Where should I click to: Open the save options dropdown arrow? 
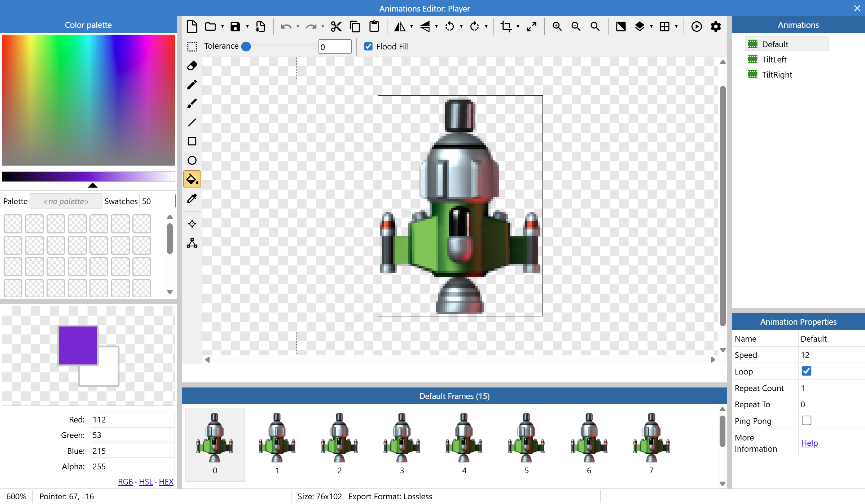[247, 27]
